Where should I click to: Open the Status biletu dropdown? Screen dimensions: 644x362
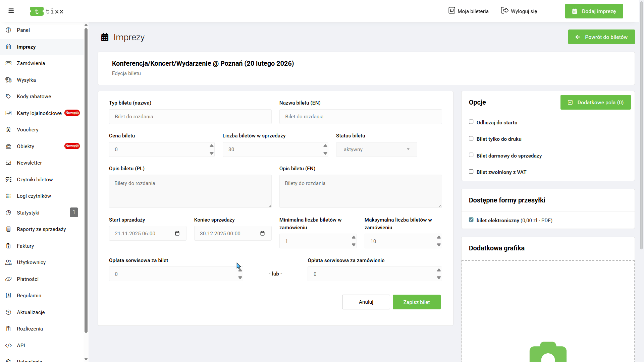pos(376,149)
